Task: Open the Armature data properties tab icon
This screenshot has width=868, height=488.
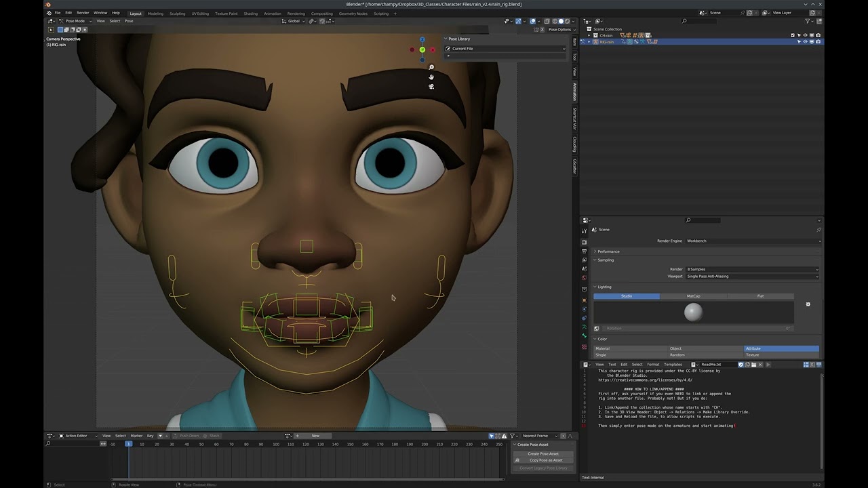Action: click(x=584, y=327)
